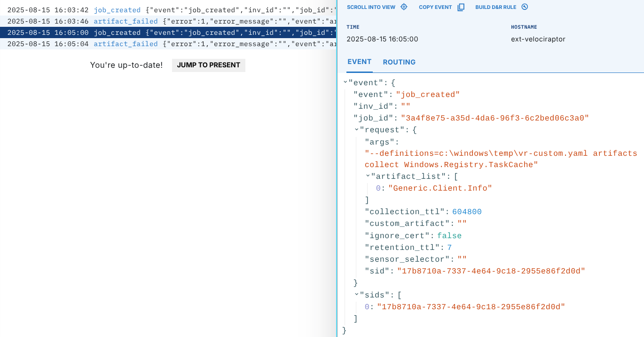Select the 16:03:42 job_created log row
644x337 pixels.
tap(168, 10)
